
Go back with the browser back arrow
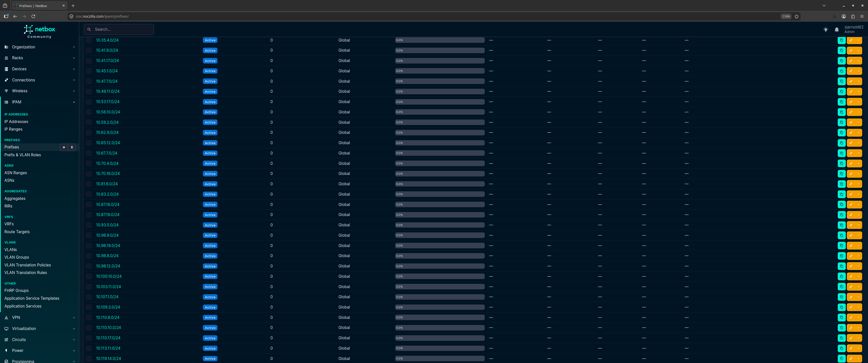click(15, 16)
